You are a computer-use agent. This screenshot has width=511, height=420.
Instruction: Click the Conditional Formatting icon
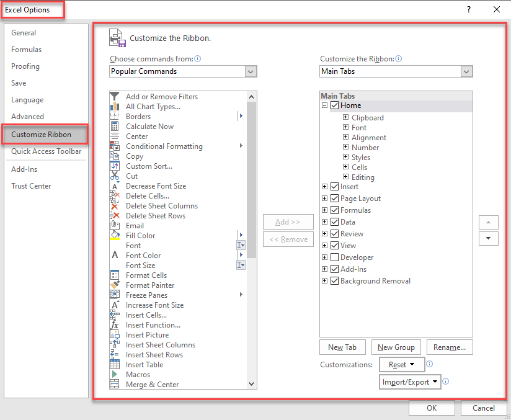[x=114, y=146]
